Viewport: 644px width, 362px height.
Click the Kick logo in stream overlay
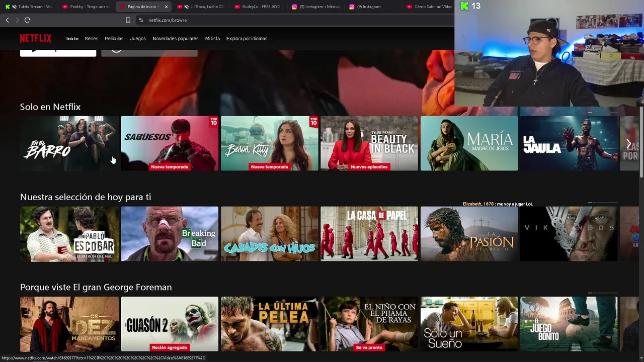click(x=465, y=6)
